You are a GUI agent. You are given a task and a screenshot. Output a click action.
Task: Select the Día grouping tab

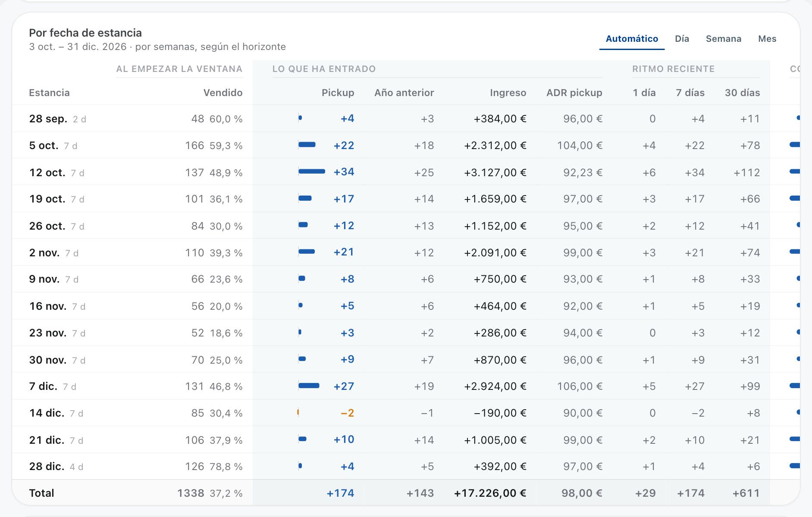682,39
